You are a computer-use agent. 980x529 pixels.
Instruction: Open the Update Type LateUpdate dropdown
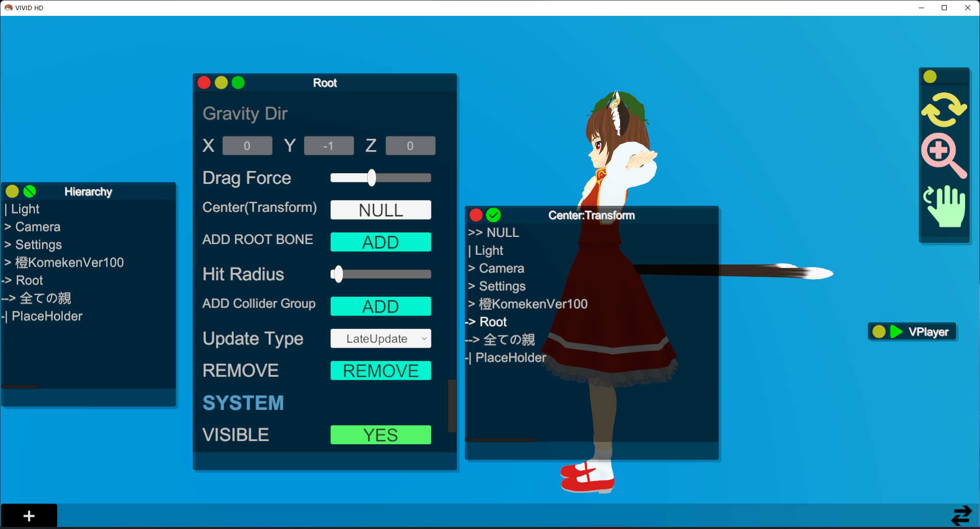point(381,339)
